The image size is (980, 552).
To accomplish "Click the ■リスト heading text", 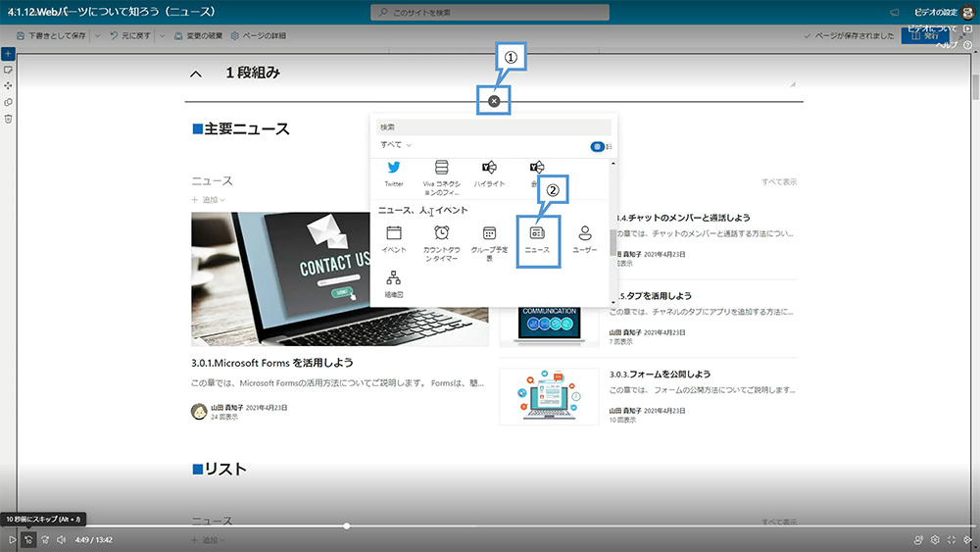I will click(x=220, y=469).
